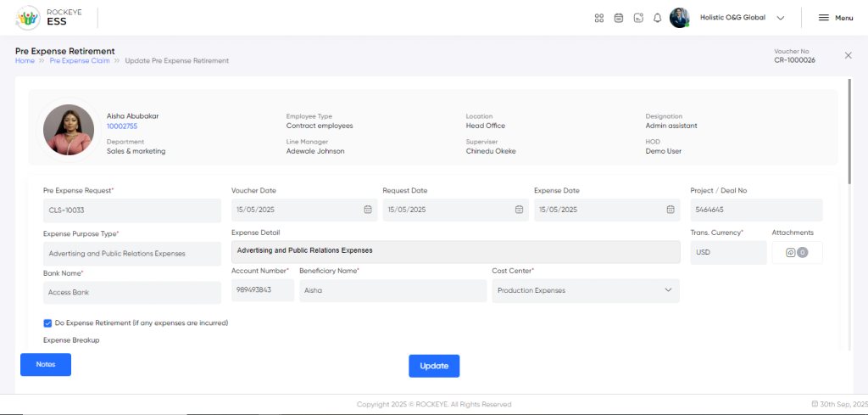868x415 pixels.
Task: Open the apps grid icon in header
Action: 598,18
